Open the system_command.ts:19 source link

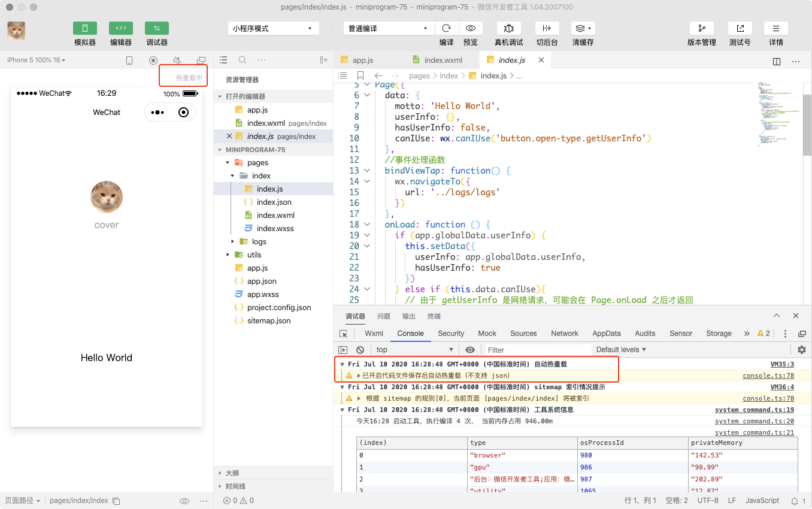(x=755, y=410)
